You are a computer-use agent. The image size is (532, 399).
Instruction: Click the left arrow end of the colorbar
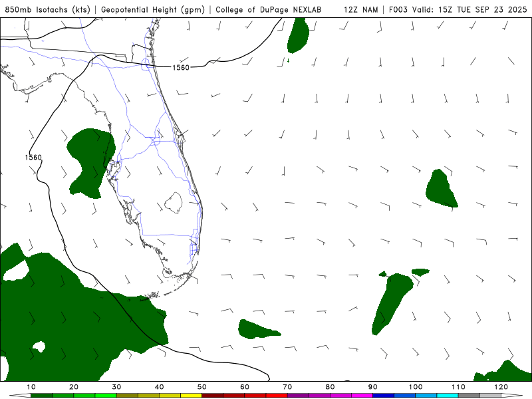[20, 396]
